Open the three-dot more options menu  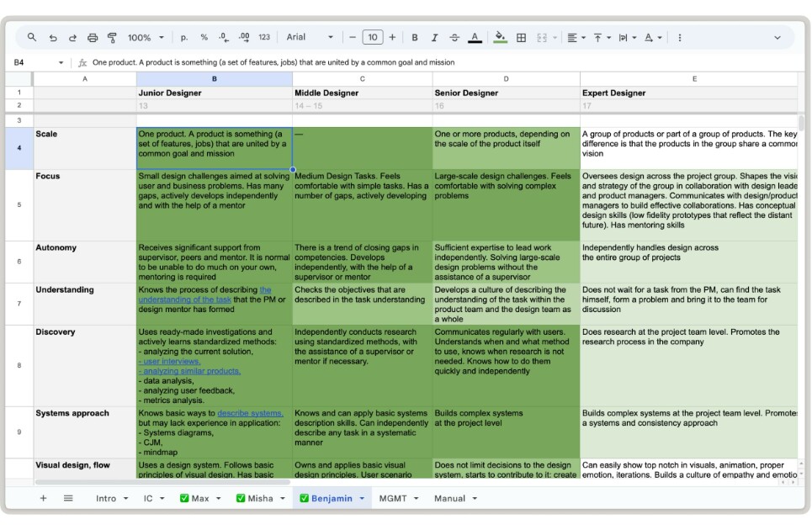coord(679,37)
